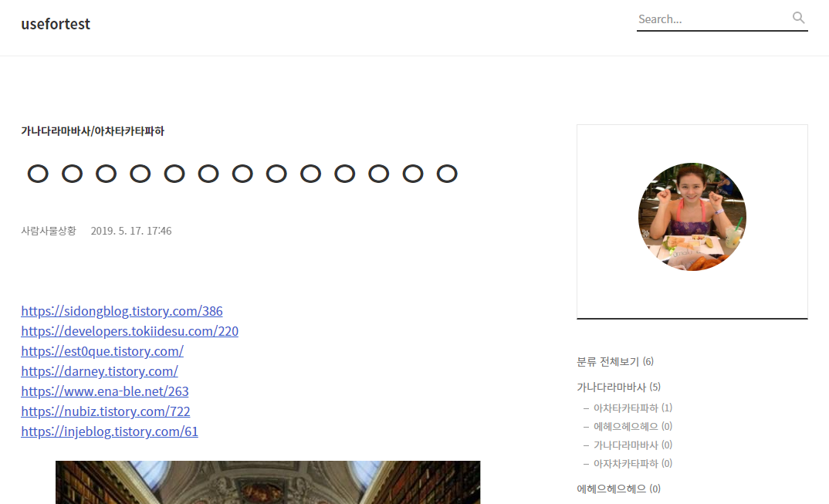829x504 pixels.
Task: Open 분류 전체보기 (6) category
Action: click(615, 362)
